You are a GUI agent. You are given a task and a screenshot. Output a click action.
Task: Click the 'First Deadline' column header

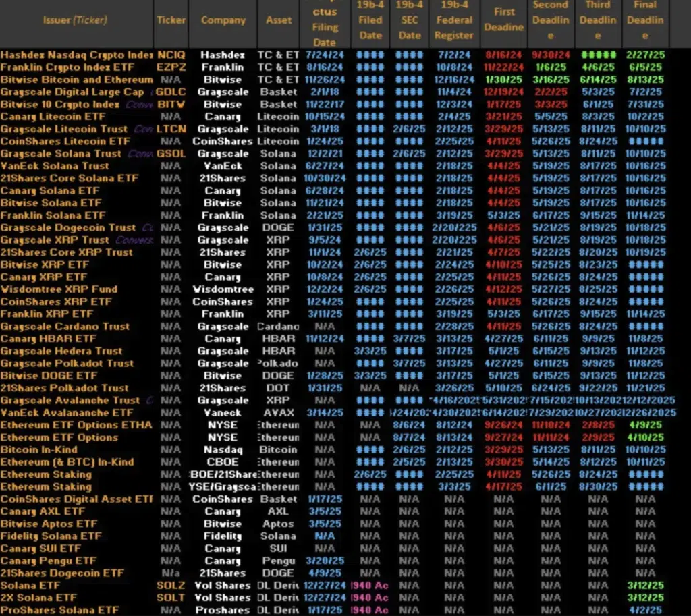click(x=503, y=20)
